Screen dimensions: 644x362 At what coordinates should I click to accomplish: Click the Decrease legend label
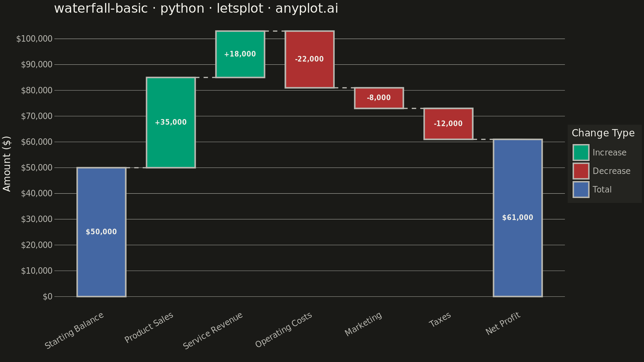tap(611, 171)
